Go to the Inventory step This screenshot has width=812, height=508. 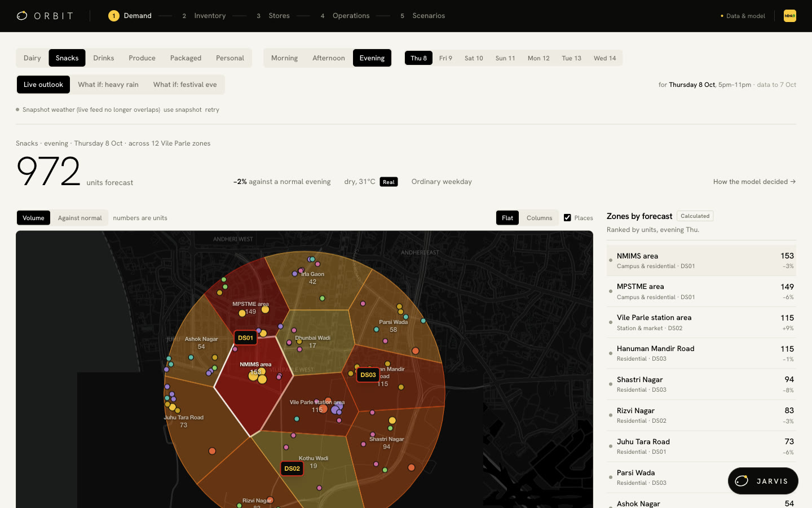click(204, 16)
